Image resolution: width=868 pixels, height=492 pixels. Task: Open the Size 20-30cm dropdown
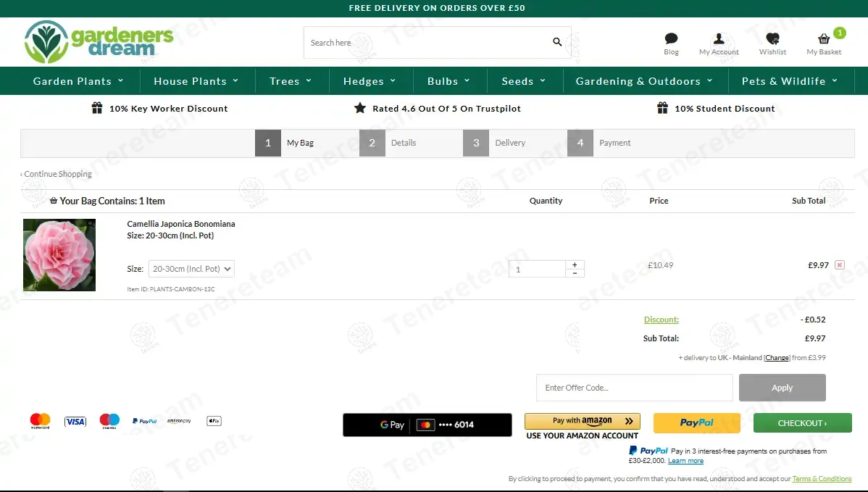click(x=191, y=269)
